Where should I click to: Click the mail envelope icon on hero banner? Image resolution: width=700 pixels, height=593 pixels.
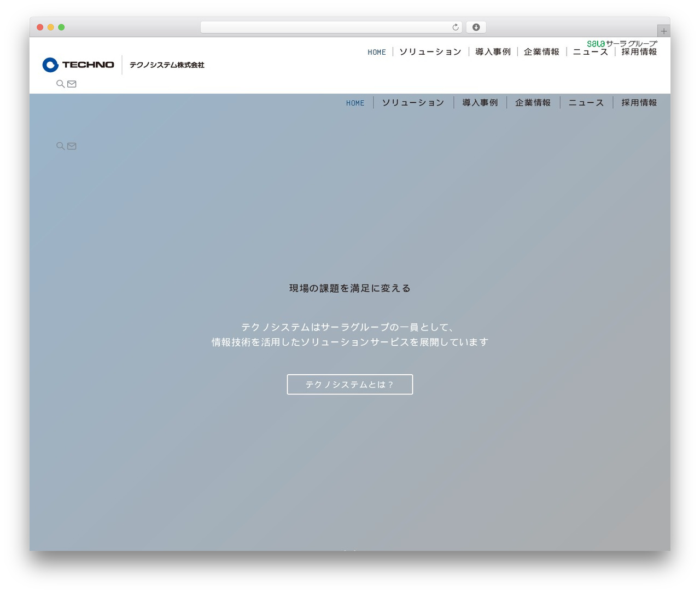(x=72, y=146)
